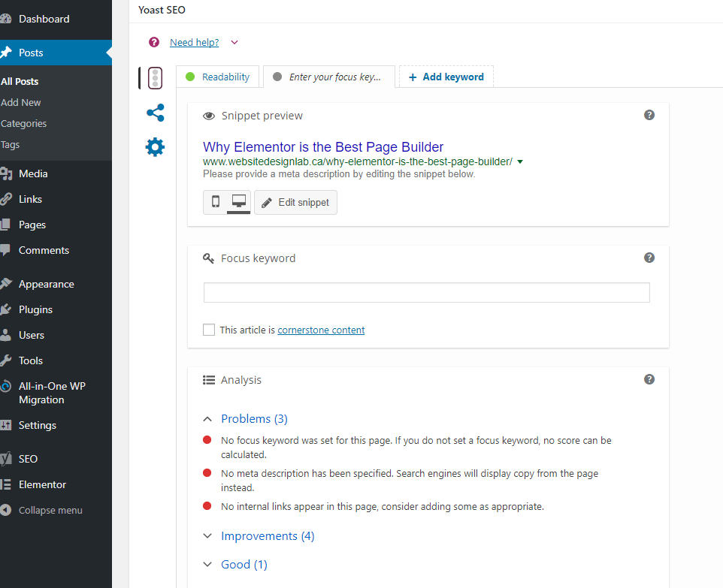Click the Pages icon in sidebar
The height and width of the screenshot is (588, 723).
(5, 225)
